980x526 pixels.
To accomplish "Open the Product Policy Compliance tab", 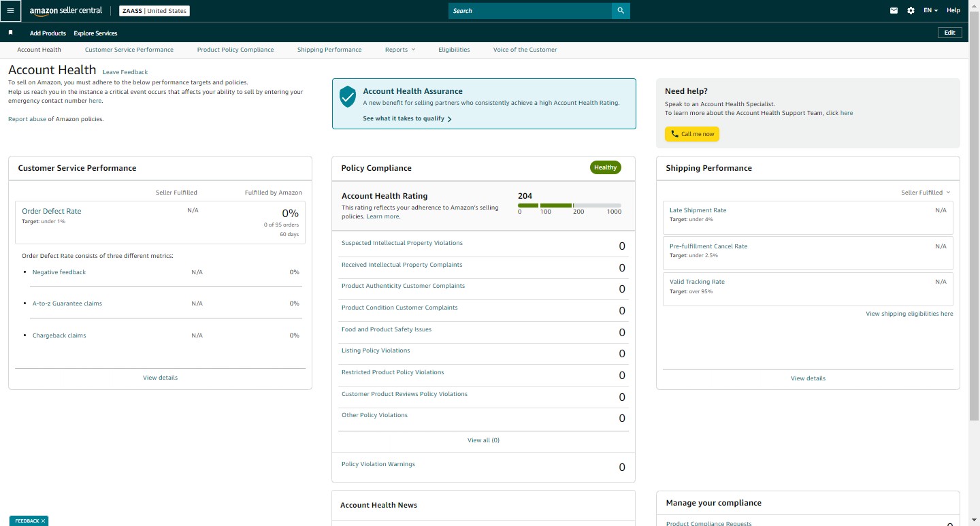I will tap(235, 50).
